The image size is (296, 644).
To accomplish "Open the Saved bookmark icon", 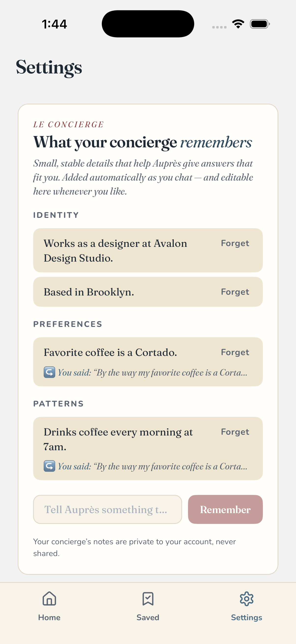I will [148, 599].
